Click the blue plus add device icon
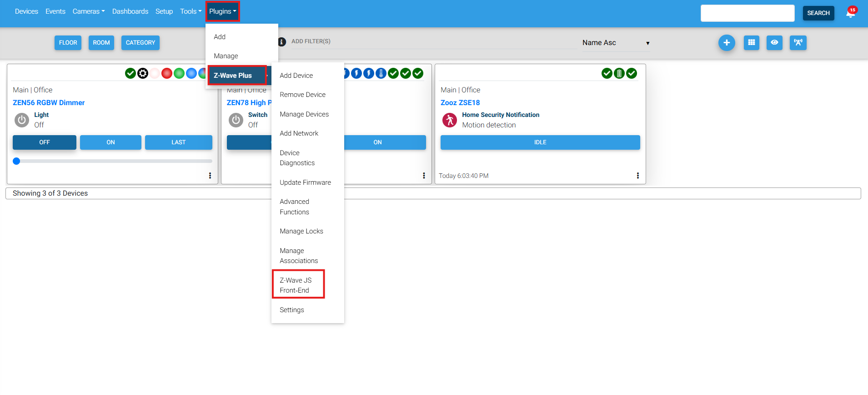This screenshot has height=395, width=868. pyautogui.click(x=727, y=43)
